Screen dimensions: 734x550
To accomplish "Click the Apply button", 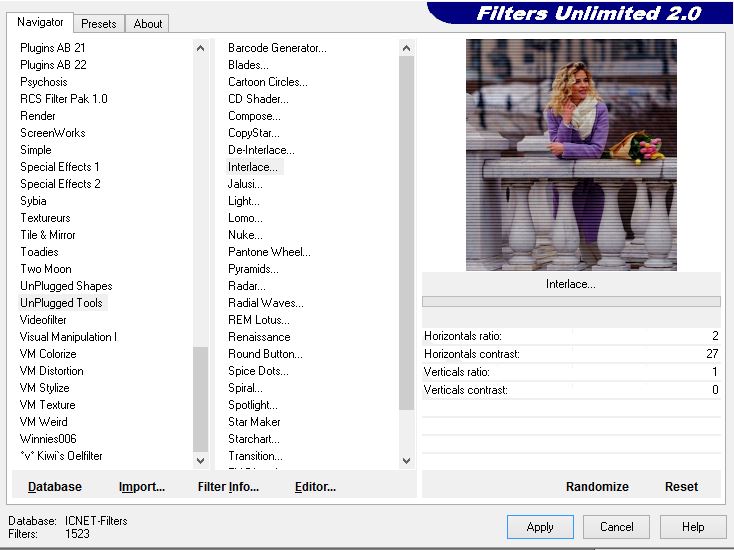I will [x=540, y=527].
